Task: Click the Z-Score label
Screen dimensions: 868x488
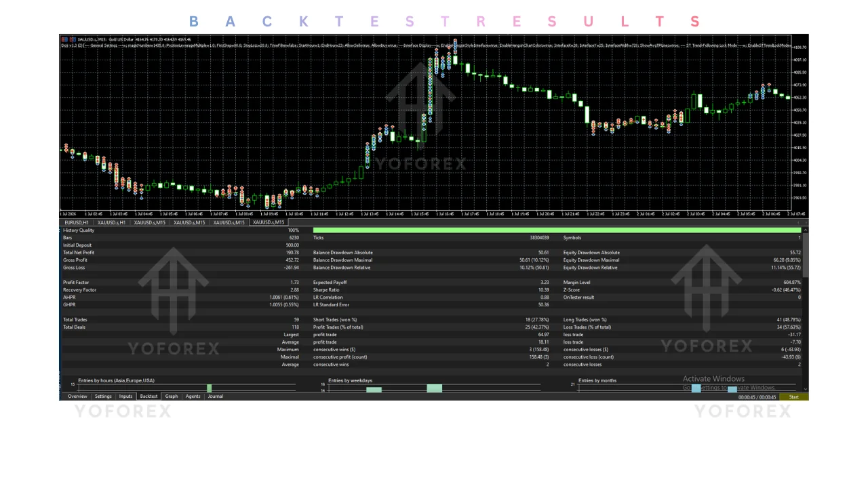Action: coord(571,290)
